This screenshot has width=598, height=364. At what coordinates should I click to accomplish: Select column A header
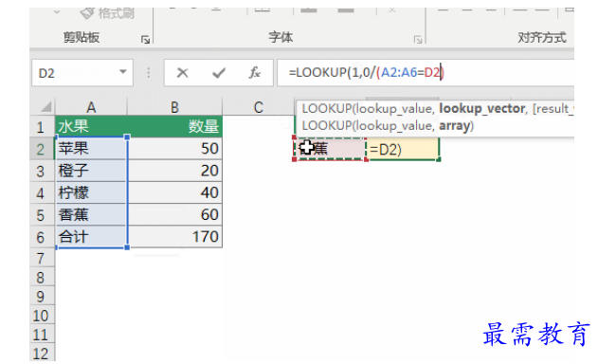coord(91,107)
